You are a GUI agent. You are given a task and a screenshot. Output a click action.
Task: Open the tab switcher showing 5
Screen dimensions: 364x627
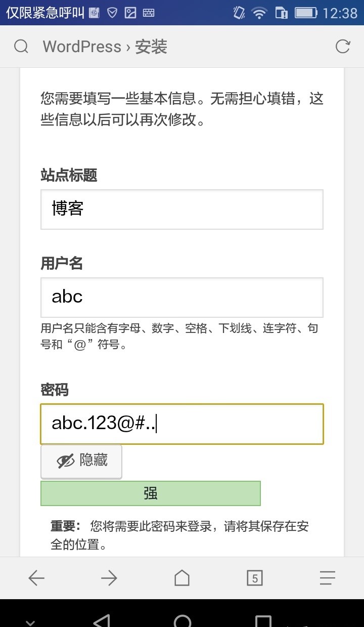[x=255, y=578]
